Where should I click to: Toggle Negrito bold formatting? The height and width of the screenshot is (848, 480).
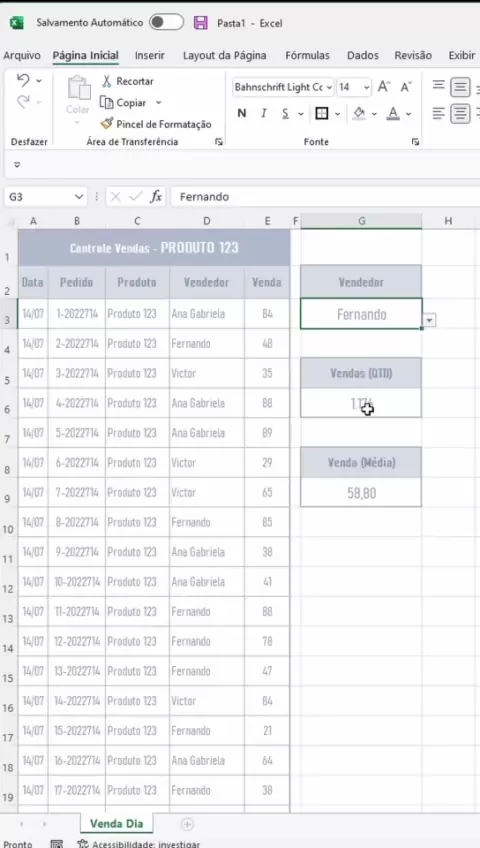click(x=242, y=114)
